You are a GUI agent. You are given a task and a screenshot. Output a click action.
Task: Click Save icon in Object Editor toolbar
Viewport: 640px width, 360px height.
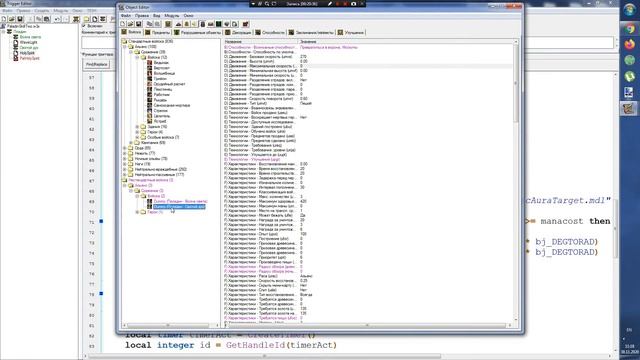(x=139, y=24)
